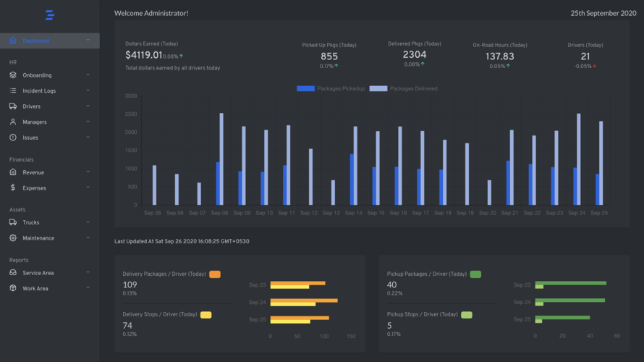Expand the Service Area chevron

[x=88, y=272]
